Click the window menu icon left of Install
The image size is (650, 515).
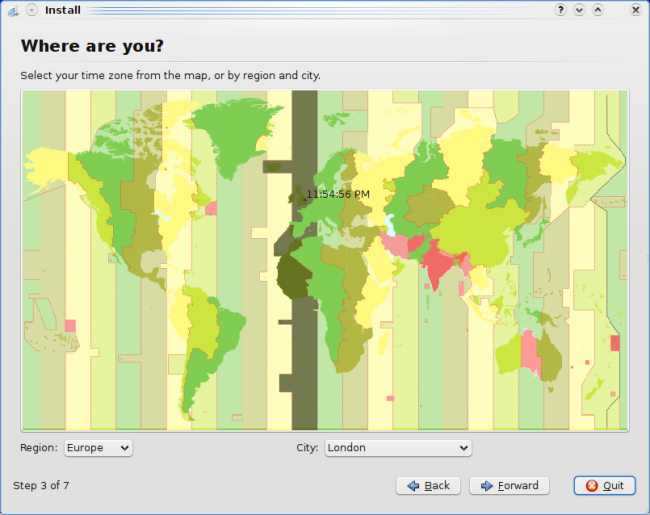pyautogui.click(x=32, y=10)
